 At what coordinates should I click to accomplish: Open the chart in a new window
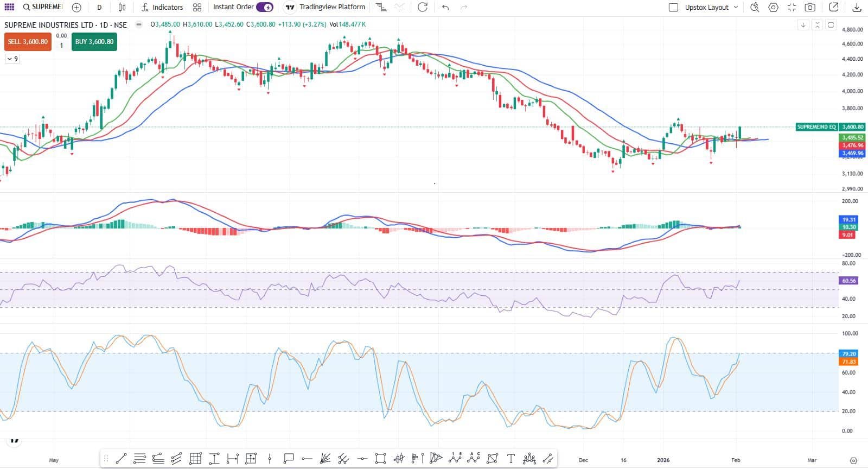[834, 7]
